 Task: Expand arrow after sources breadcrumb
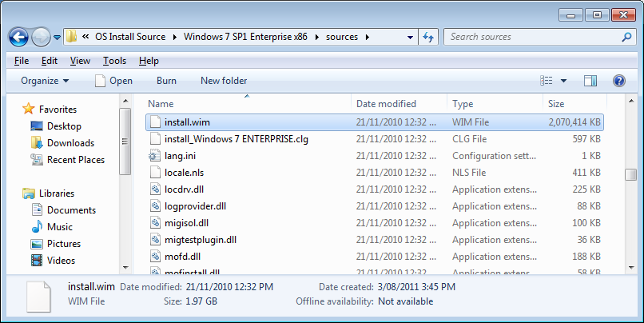click(368, 37)
